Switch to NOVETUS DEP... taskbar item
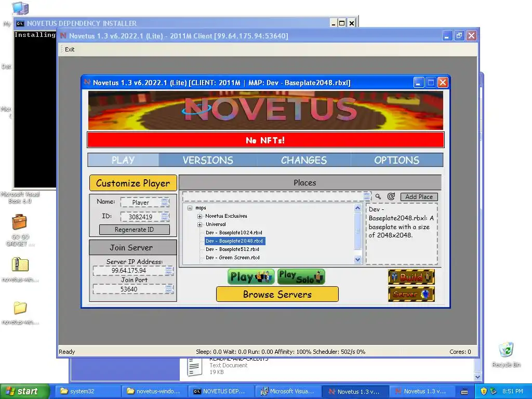Image resolution: width=532 pixels, height=399 pixels. (x=221, y=392)
